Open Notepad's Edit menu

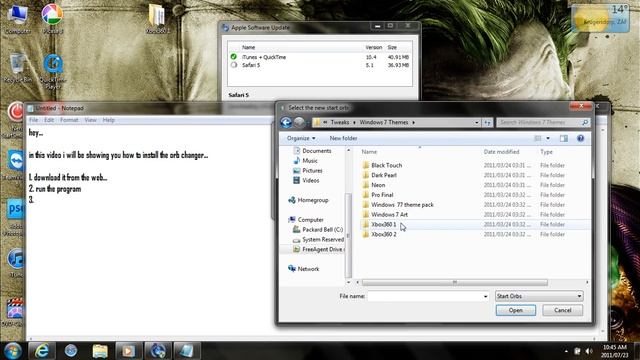click(49, 120)
